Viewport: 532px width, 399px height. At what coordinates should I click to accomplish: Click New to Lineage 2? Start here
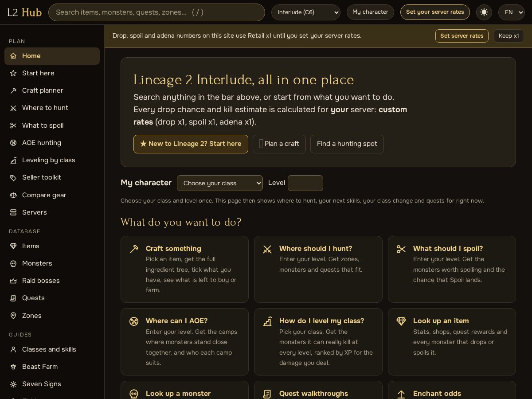tap(191, 144)
